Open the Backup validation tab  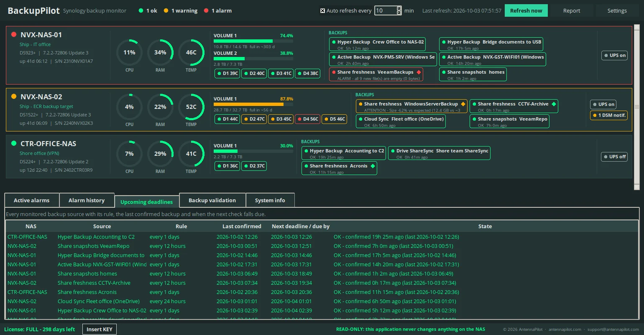[212, 200]
